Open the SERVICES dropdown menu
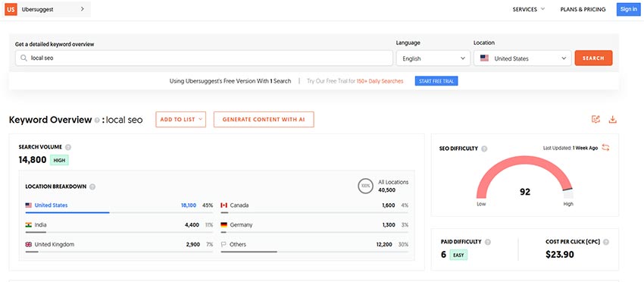644x282 pixels. pos(529,9)
